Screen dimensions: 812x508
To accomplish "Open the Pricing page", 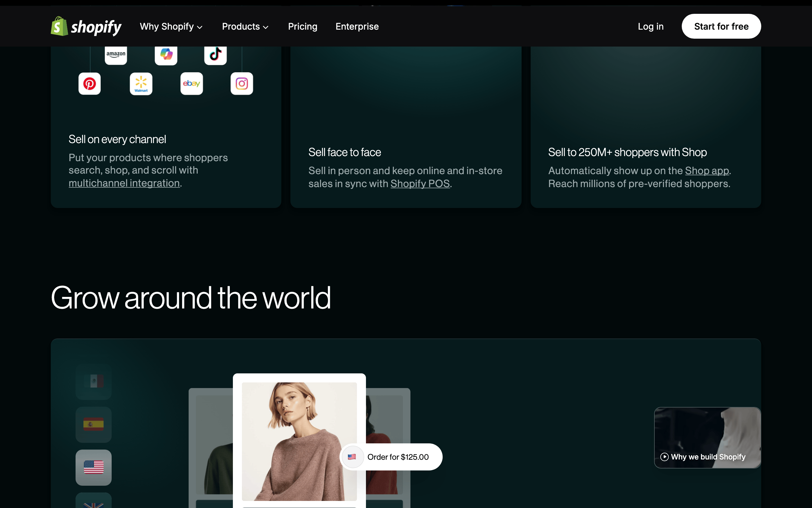I will point(303,27).
